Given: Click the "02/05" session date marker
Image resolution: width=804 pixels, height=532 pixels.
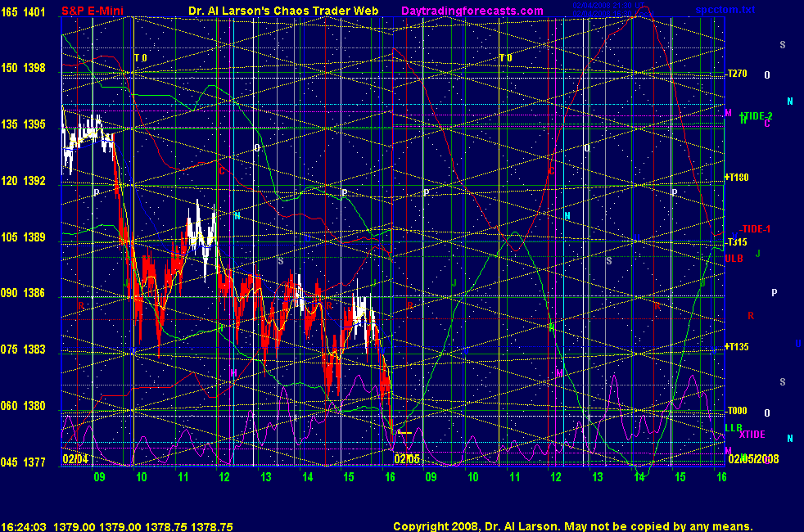Looking at the screenshot, I should click(407, 458).
